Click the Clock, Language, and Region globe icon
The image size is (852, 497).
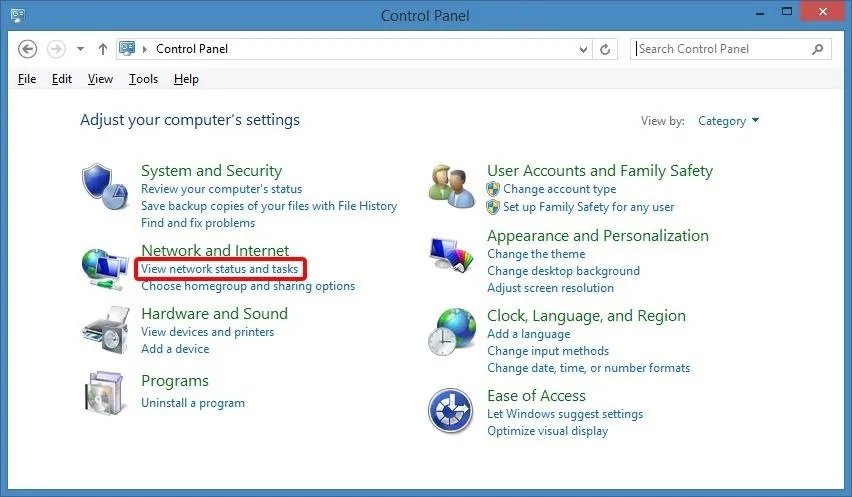[452, 332]
